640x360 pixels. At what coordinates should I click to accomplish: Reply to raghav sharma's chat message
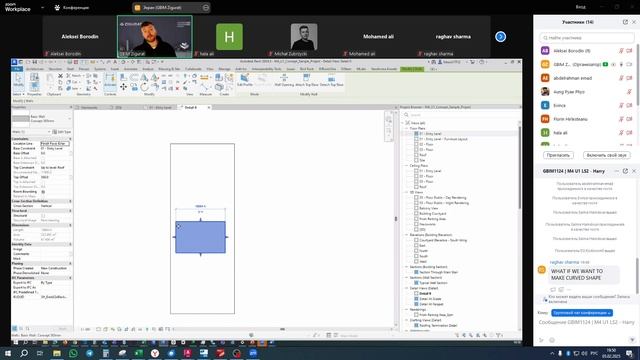[x=553, y=289]
